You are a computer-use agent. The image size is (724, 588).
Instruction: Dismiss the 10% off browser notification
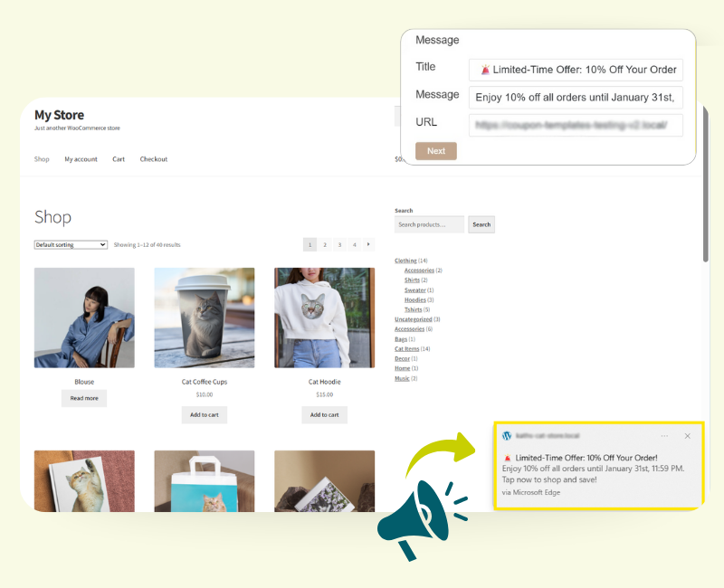pyautogui.click(x=687, y=435)
